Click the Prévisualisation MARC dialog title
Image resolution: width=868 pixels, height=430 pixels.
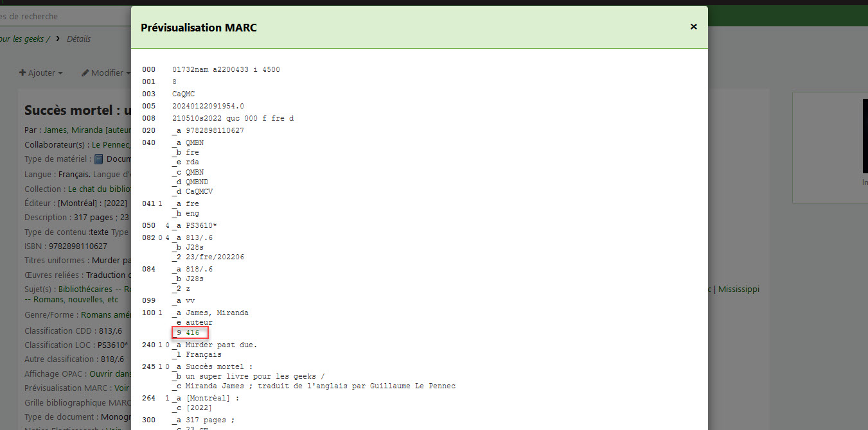[199, 28]
